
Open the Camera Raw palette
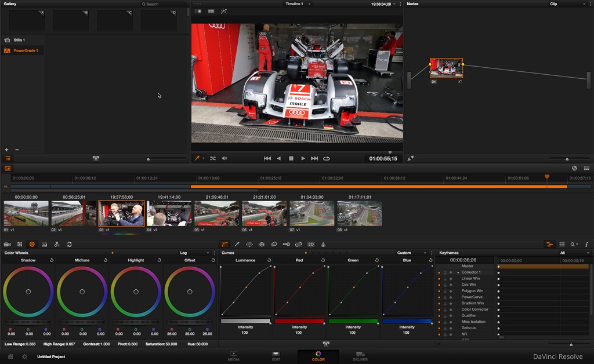point(8,245)
